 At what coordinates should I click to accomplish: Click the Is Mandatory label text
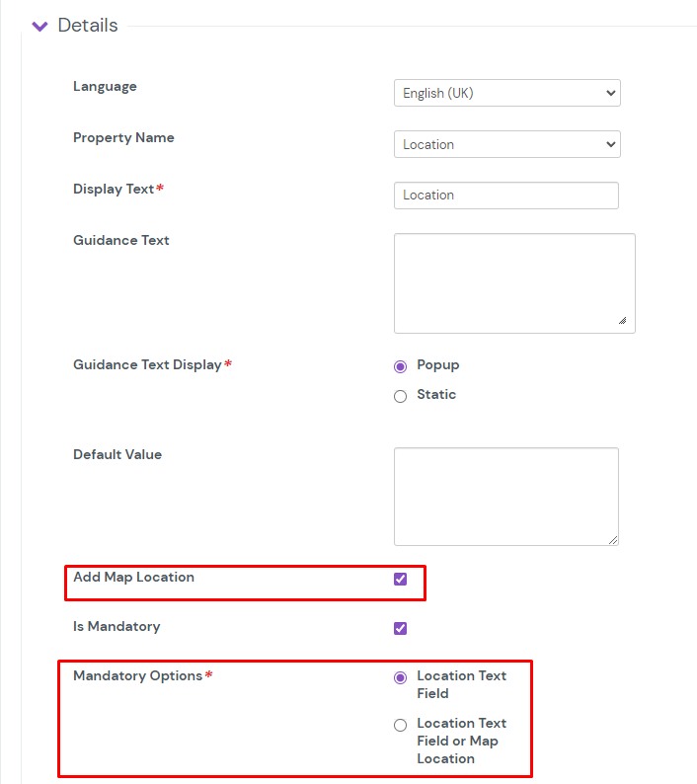point(116,626)
